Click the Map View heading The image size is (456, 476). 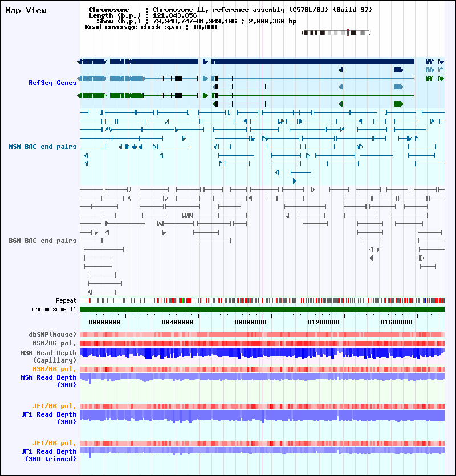(x=26, y=11)
